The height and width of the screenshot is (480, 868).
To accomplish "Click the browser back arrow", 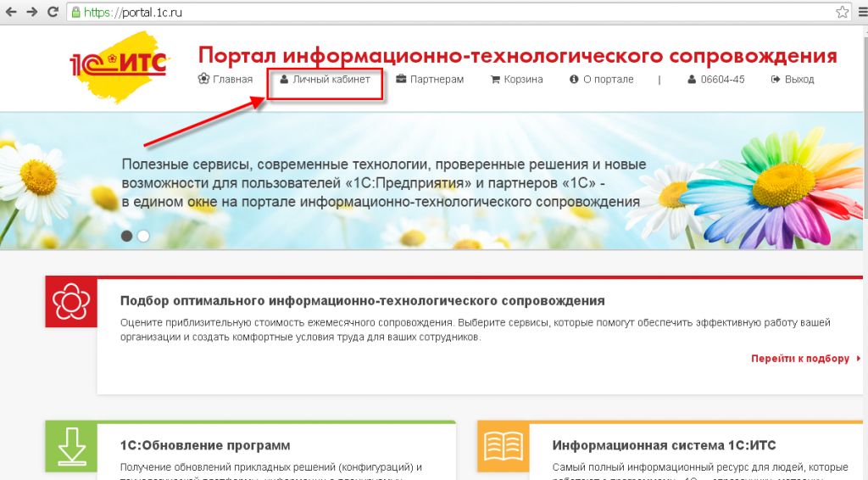I will pyautogui.click(x=11, y=12).
